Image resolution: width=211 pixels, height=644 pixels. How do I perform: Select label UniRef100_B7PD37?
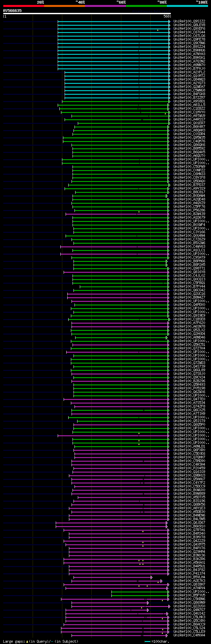(189, 185)
